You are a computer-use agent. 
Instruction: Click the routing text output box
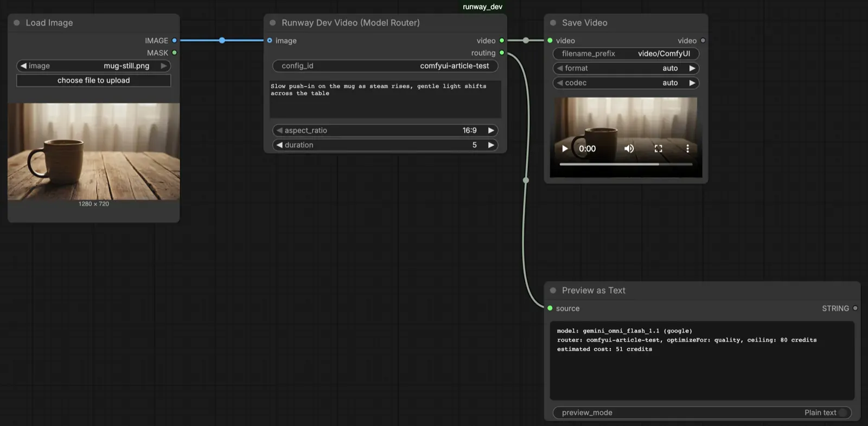(x=702, y=360)
